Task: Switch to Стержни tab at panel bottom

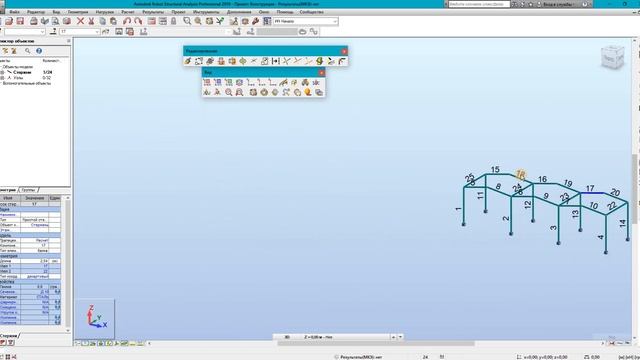Action: 9,336
